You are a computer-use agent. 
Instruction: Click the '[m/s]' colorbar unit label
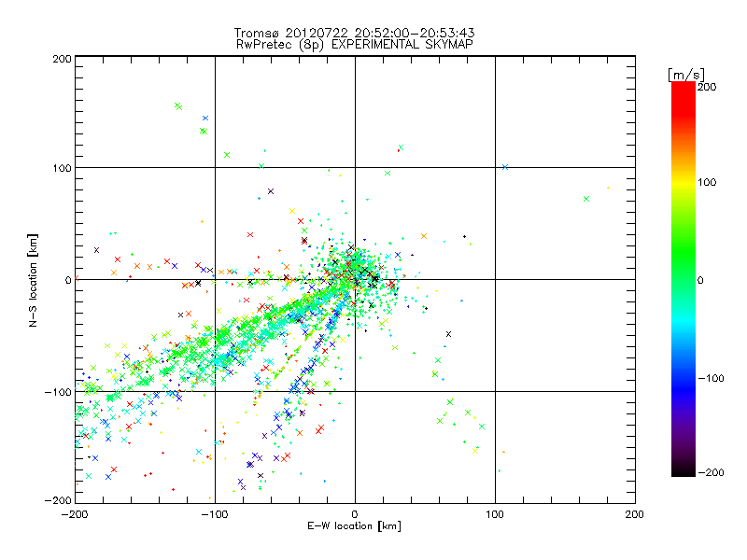click(x=686, y=76)
